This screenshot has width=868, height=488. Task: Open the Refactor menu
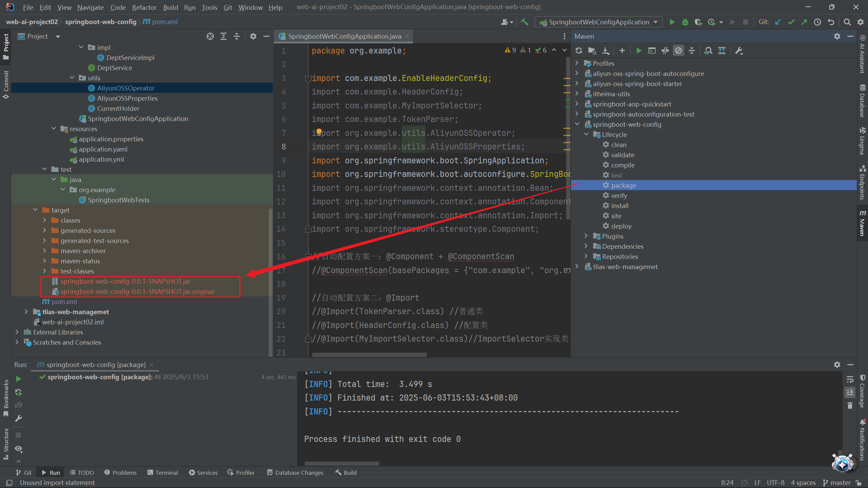pyautogui.click(x=144, y=7)
